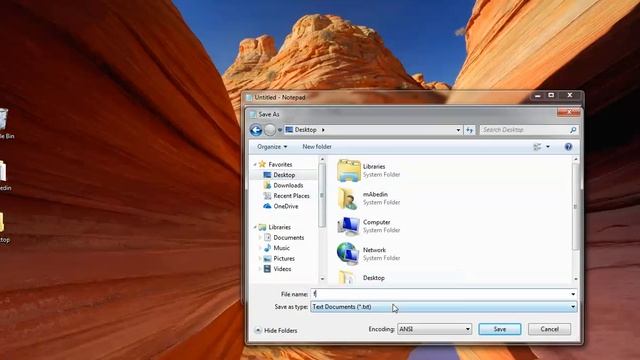
Task: Click the Libraries system folder icon
Action: click(349, 171)
